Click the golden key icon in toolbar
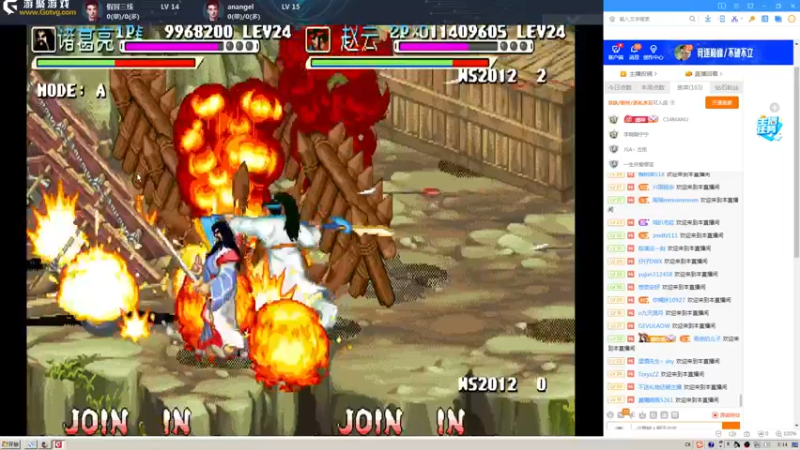The height and width of the screenshot is (450, 800). click(x=752, y=19)
